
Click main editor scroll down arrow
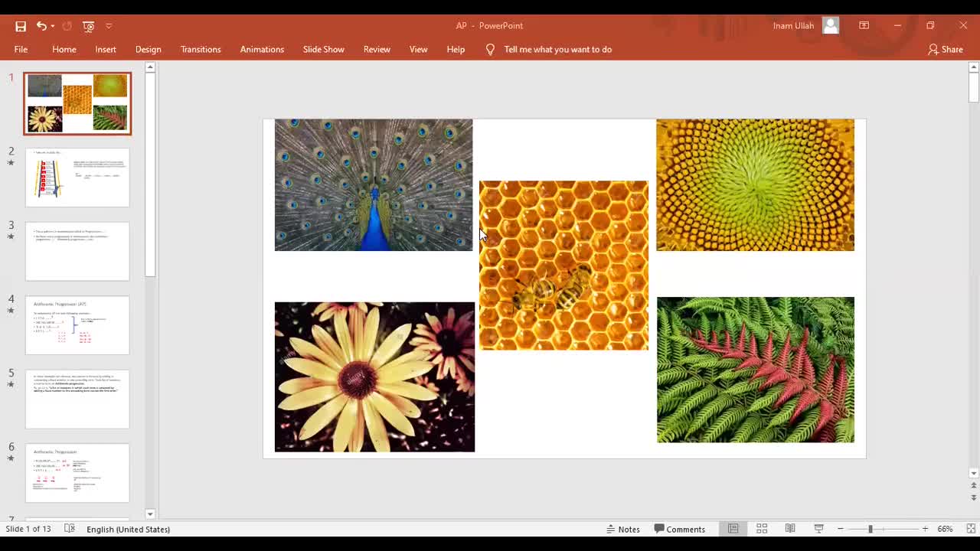974,473
